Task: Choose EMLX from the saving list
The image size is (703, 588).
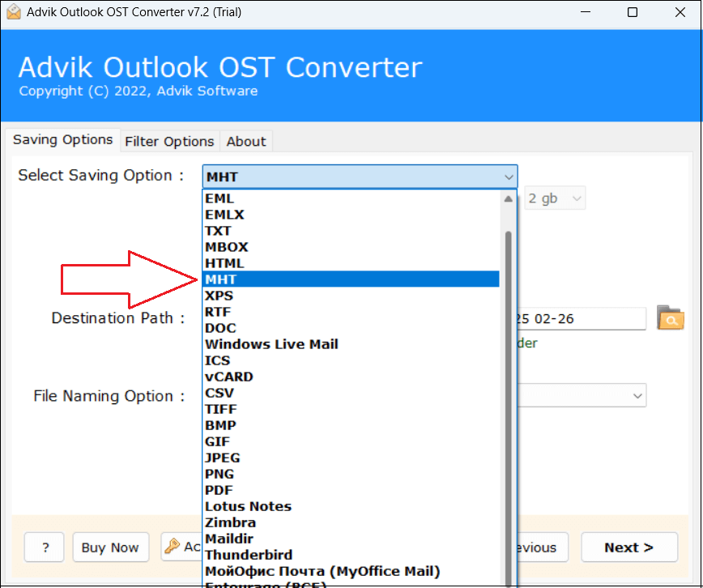Action: 351,215
